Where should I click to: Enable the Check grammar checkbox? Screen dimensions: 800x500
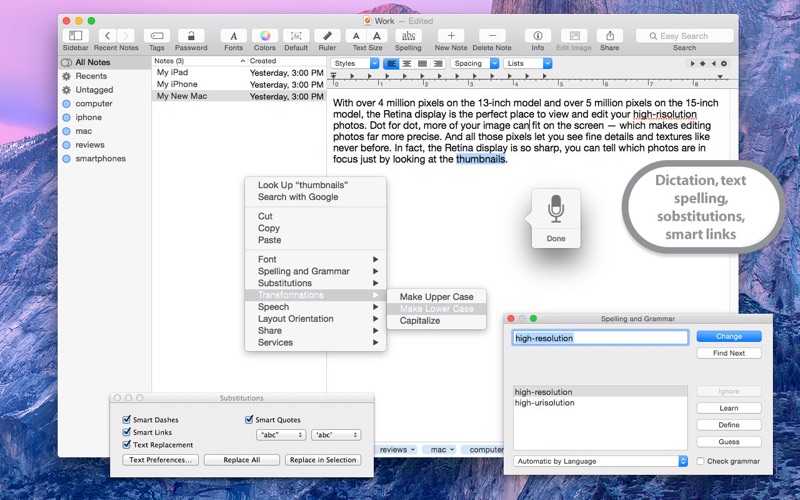[x=700, y=461]
